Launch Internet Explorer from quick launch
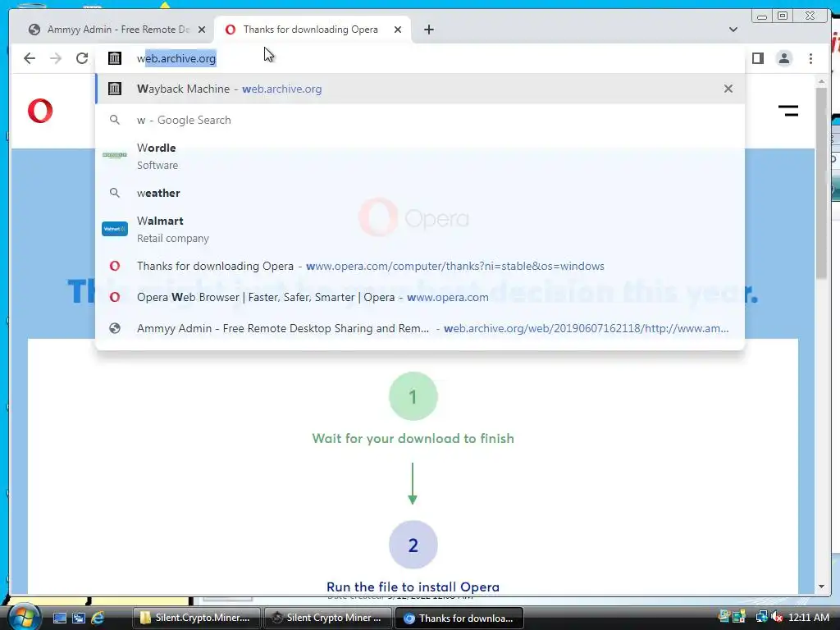 tap(98, 618)
